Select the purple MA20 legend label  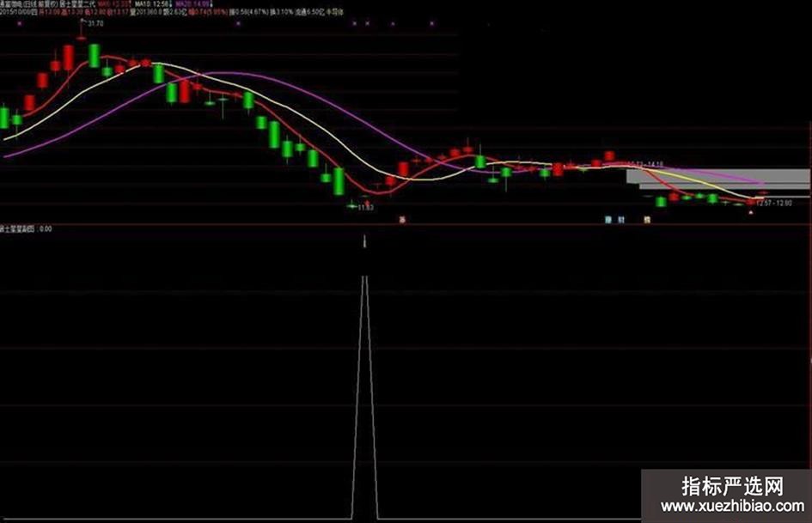pyautogui.click(x=191, y=3)
